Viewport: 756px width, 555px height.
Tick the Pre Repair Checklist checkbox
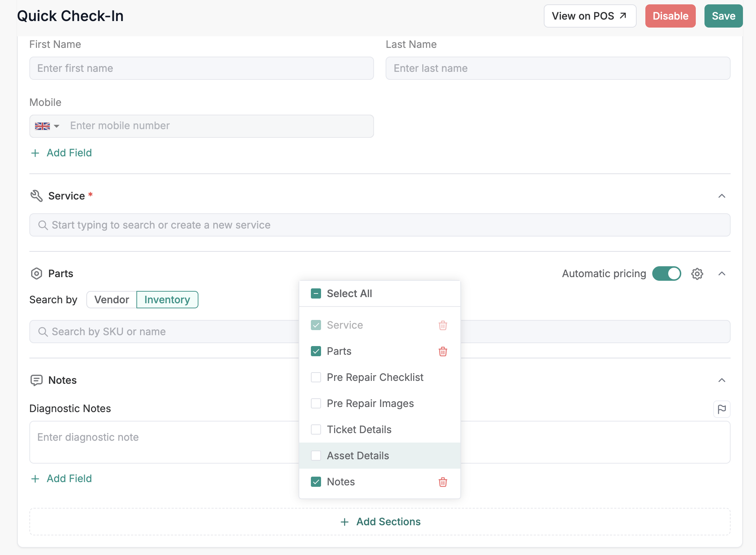coord(316,377)
